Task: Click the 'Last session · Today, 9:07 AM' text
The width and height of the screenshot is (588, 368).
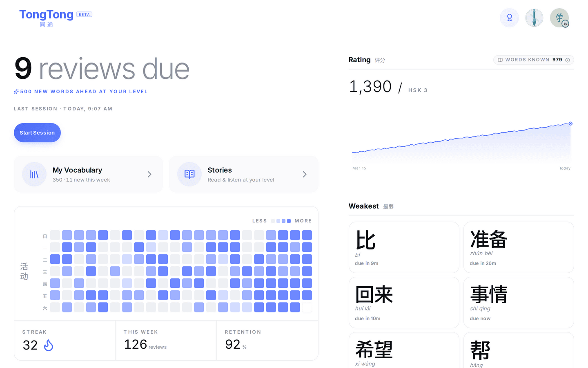Action: pos(63,109)
